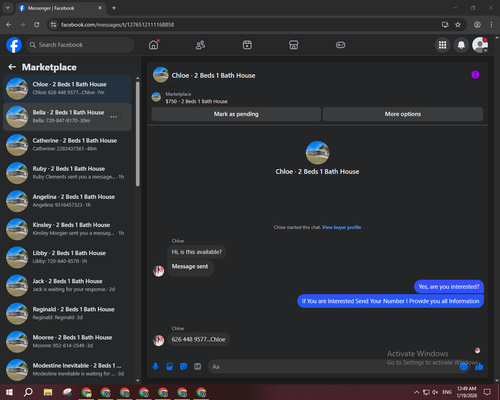Open the Marketplace tab icon
The width and height of the screenshot is (500, 400).
[294, 45]
